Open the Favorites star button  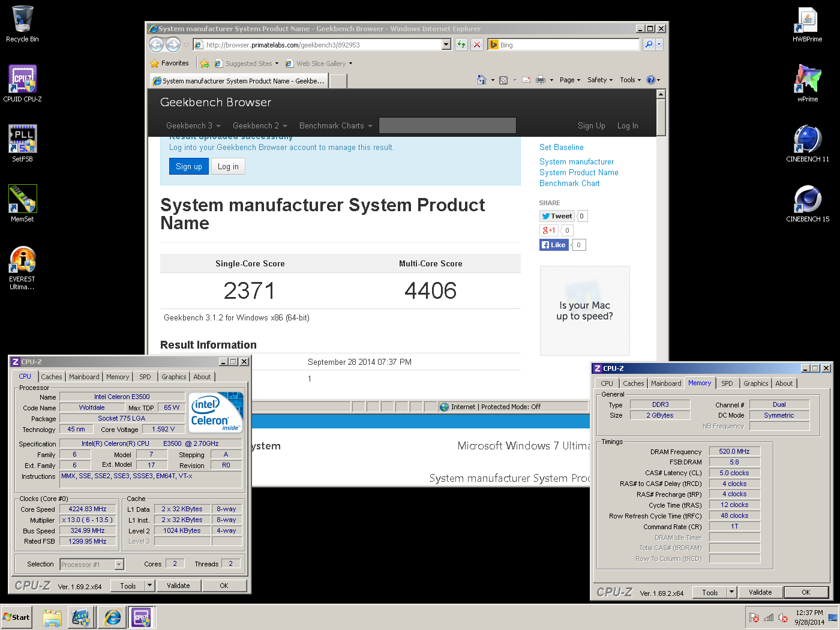pyautogui.click(x=170, y=63)
